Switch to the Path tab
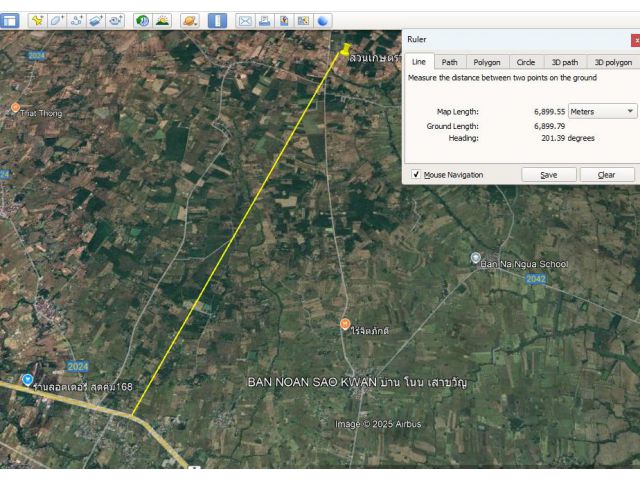Image resolution: width=640 pixels, height=480 pixels. (449, 62)
